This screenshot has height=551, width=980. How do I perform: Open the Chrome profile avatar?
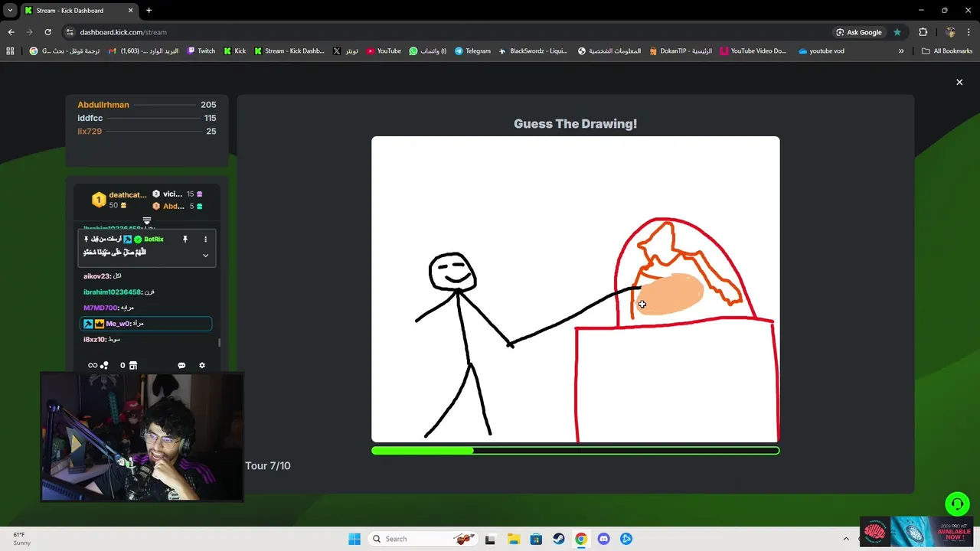pos(951,32)
